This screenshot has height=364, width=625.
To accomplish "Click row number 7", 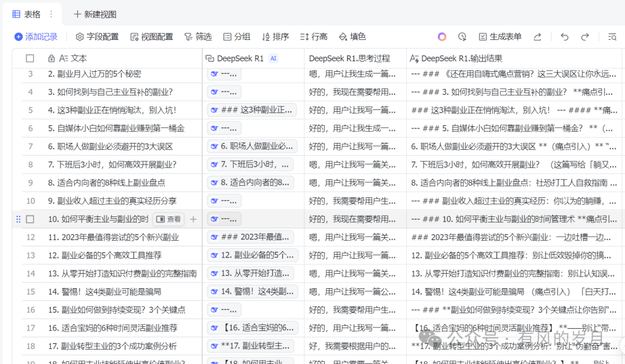I will pos(30,146).
